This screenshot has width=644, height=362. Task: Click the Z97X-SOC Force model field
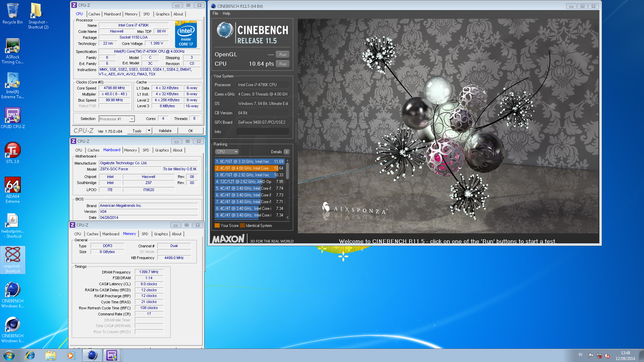(x=130, y=169)
